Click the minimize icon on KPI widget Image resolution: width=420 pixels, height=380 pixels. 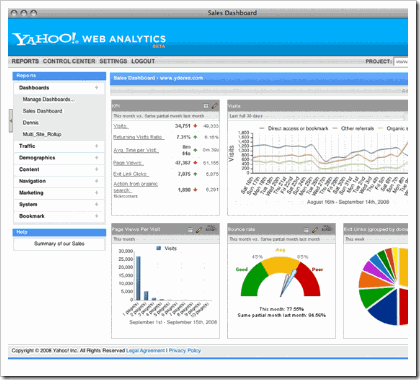click(x=206, y=106)
